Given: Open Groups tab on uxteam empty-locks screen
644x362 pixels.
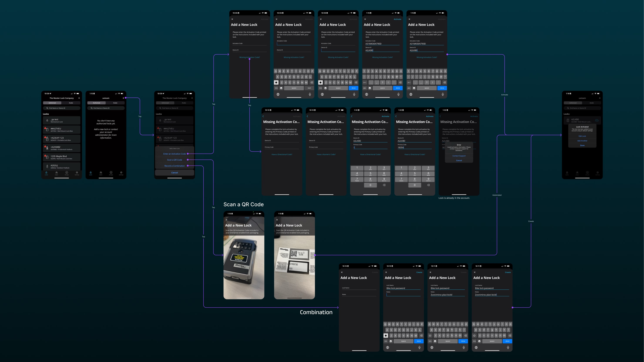Looking at the screenshot, I should click(111, 173).
